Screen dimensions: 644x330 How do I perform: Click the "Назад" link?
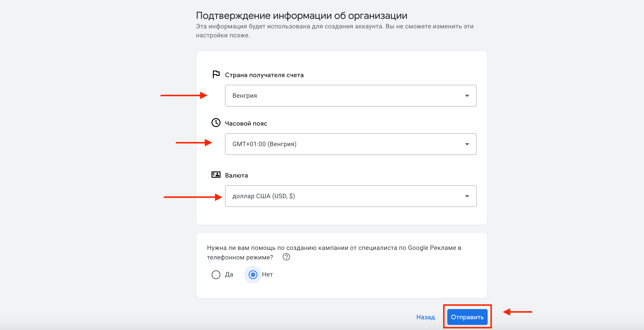425,317
